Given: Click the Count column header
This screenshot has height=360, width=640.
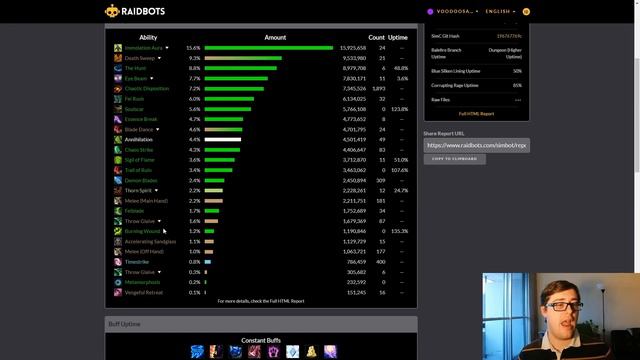Looking at the screenshot, I should (x=376, y=37).
